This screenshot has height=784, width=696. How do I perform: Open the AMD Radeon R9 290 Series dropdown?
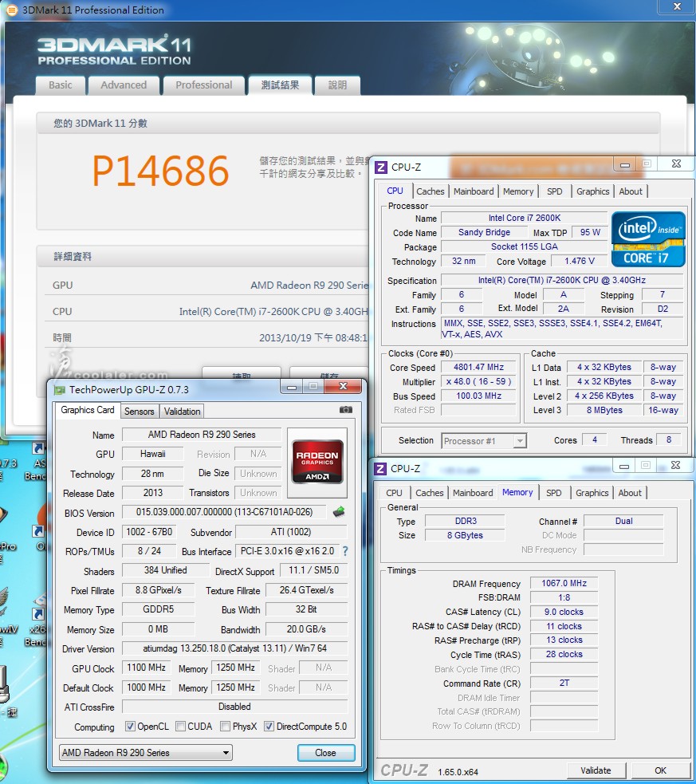click(x=146, y=753)
